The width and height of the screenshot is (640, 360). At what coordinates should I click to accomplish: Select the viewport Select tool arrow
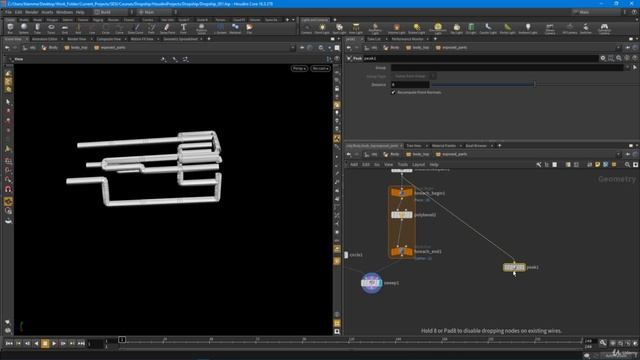pyautogui.click(x=8, y=102)
